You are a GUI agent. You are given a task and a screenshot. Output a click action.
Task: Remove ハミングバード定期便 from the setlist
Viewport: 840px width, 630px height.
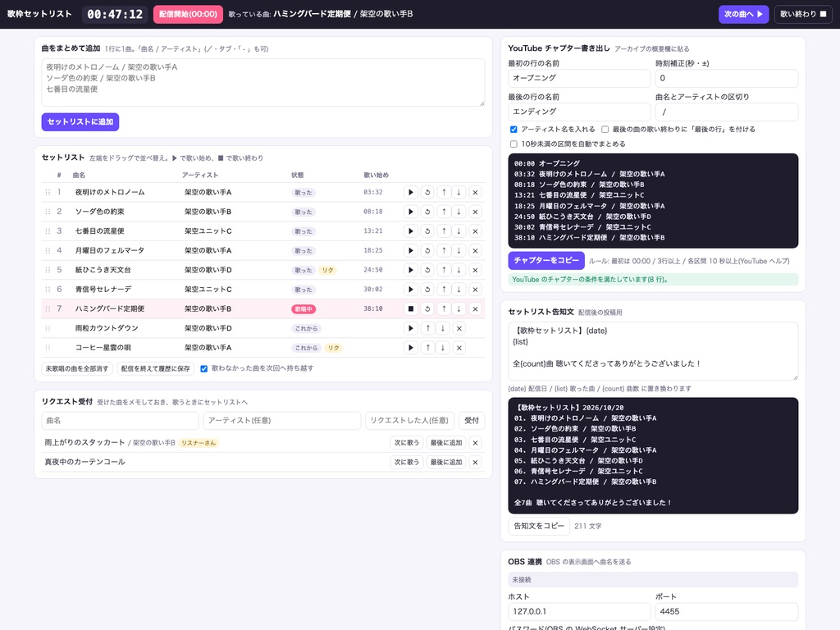[475, 308]
